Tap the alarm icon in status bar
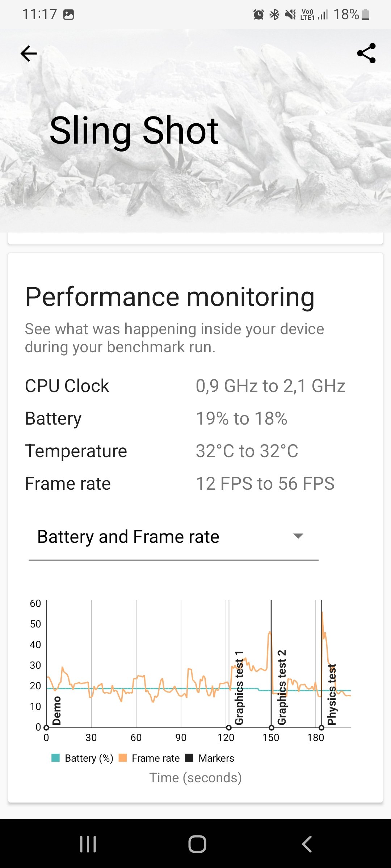The image size is (391, 868). point(258,14)
